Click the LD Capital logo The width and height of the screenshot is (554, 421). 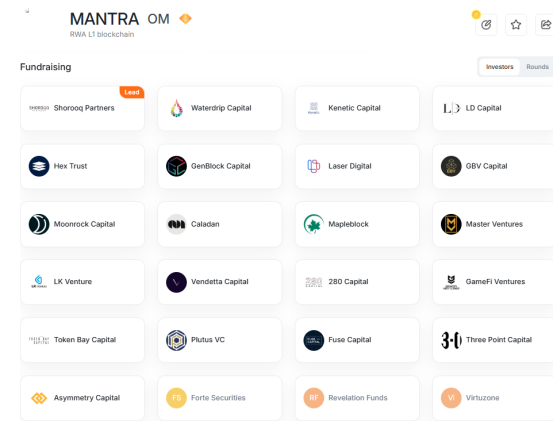(451, 108)
